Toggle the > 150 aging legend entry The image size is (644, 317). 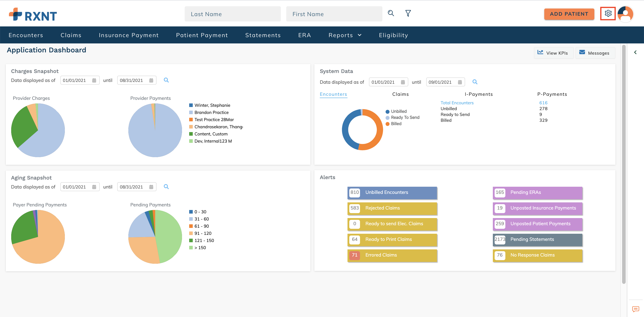pos(200,247)
